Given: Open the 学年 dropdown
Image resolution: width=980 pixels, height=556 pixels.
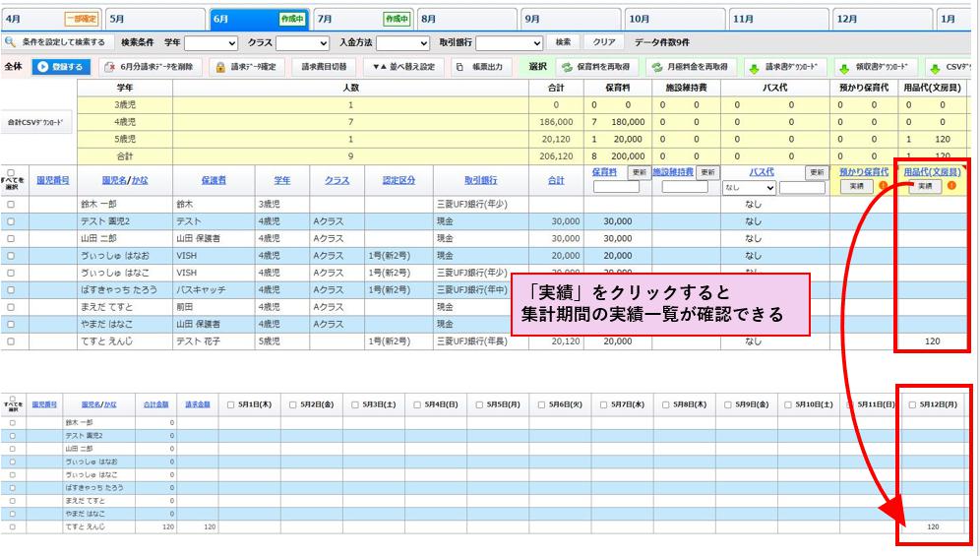Looking at the screenshot, I should tap(212, 43).
